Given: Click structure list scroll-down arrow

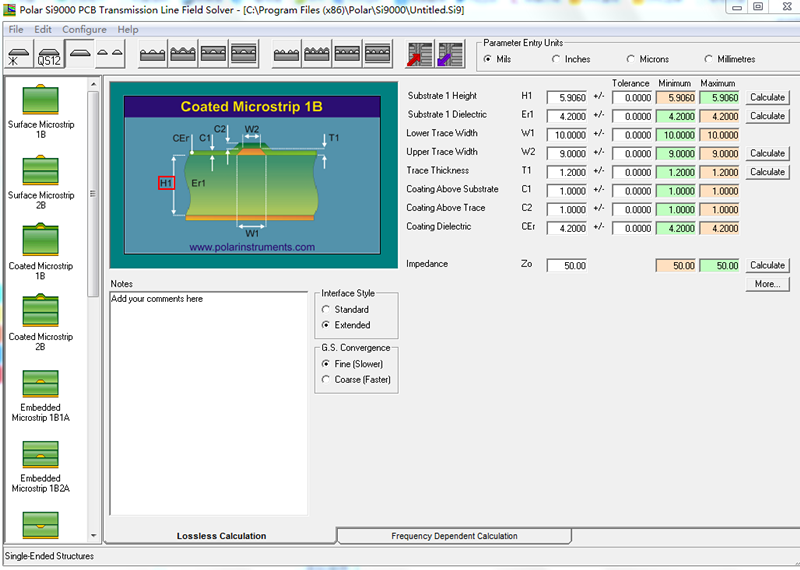Looking at the screenshot, I should tap(93, 535).
